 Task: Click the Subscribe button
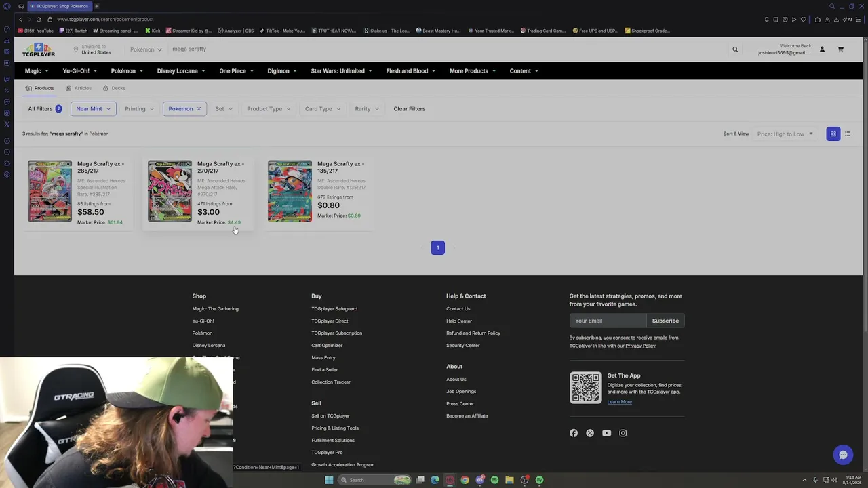665,321
